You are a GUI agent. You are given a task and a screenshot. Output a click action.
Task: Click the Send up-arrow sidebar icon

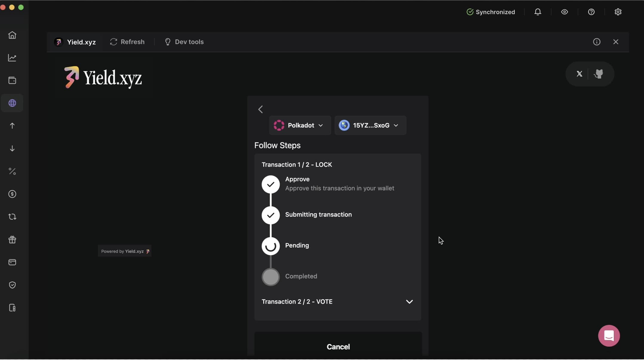[12, 126]
